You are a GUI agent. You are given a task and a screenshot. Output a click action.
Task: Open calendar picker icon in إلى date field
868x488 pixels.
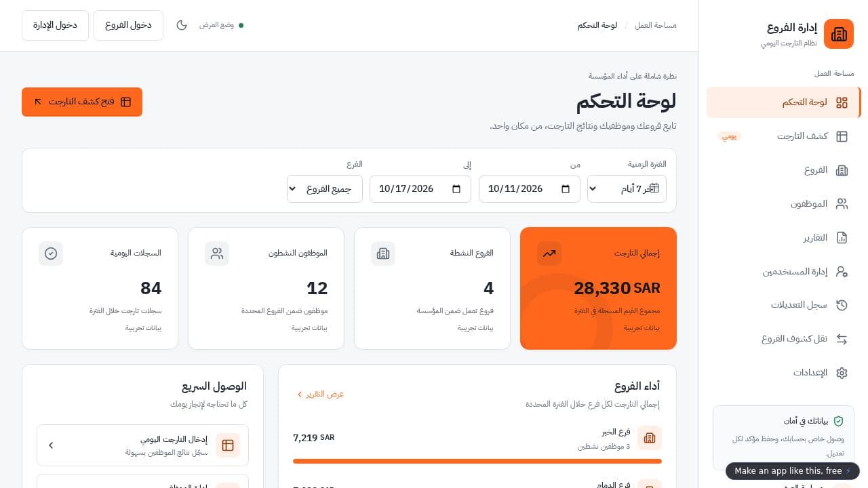tap(456, 188)
